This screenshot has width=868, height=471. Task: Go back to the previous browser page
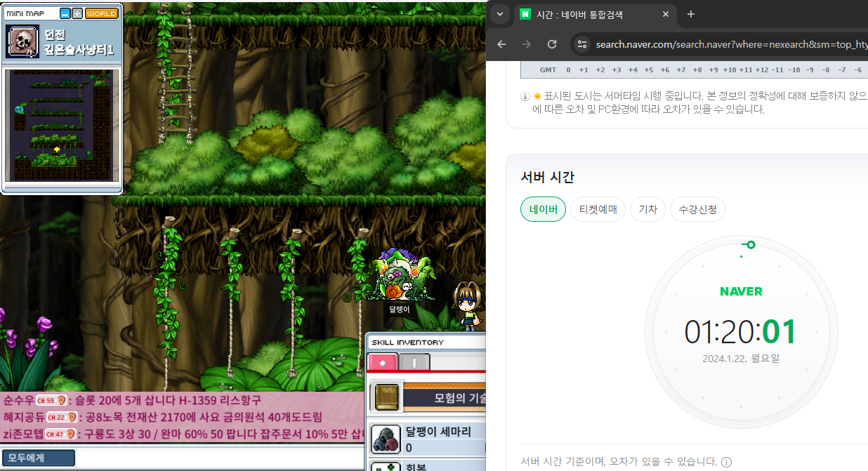coord(501,44)
